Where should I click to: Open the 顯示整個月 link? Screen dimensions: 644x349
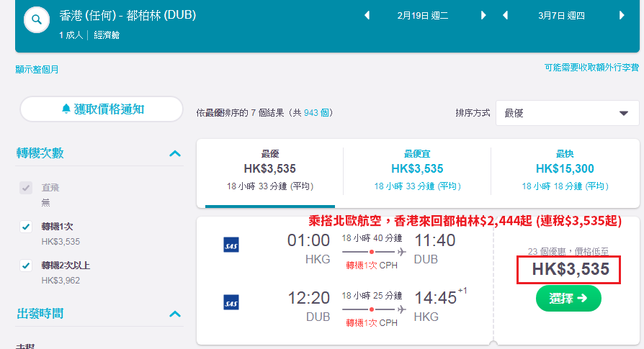[37, 69]
